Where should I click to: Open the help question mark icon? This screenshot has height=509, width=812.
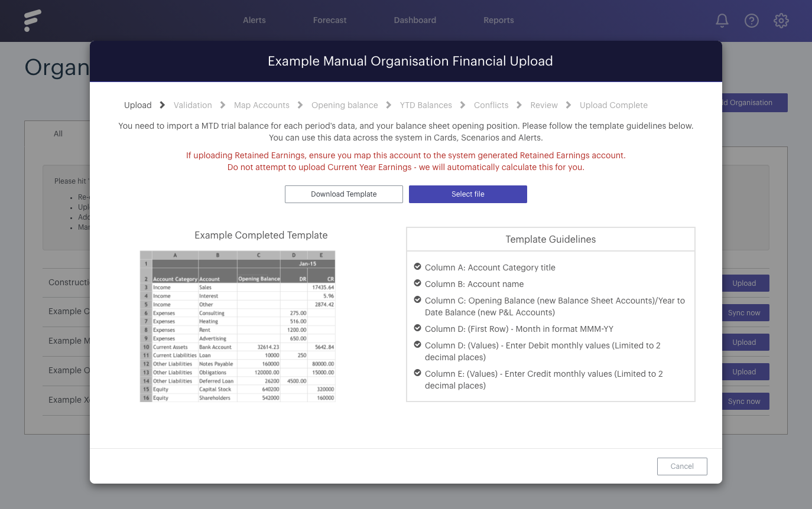[751, 21]
